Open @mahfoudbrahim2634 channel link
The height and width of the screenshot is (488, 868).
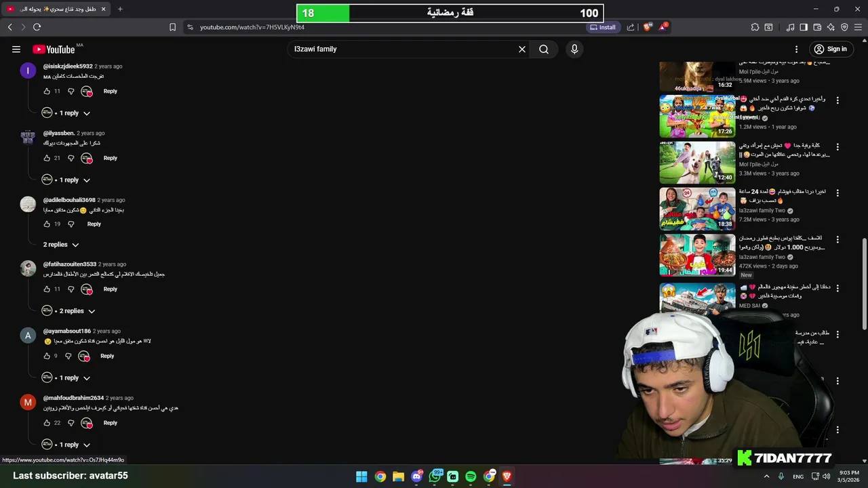[x=73, y=398]
